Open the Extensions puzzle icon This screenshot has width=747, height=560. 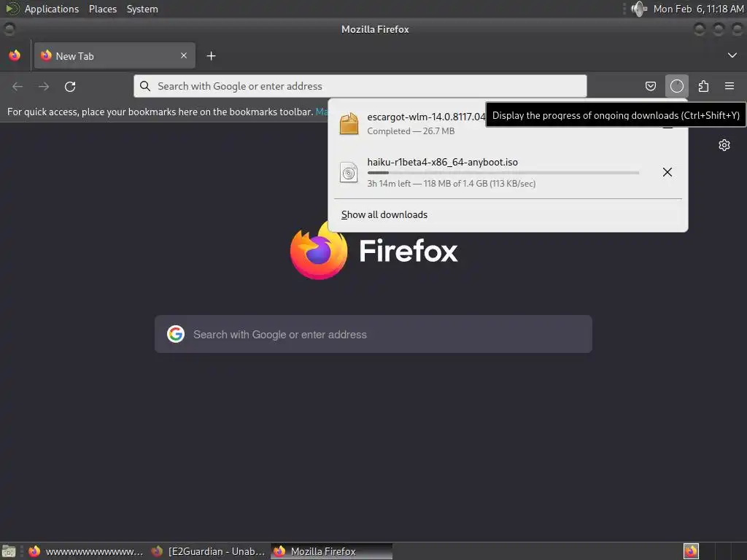(x=703, y=86)
